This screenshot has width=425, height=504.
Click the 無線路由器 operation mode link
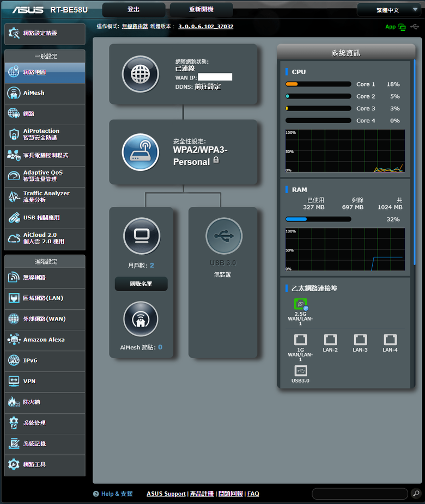click(x=135, y=26)
